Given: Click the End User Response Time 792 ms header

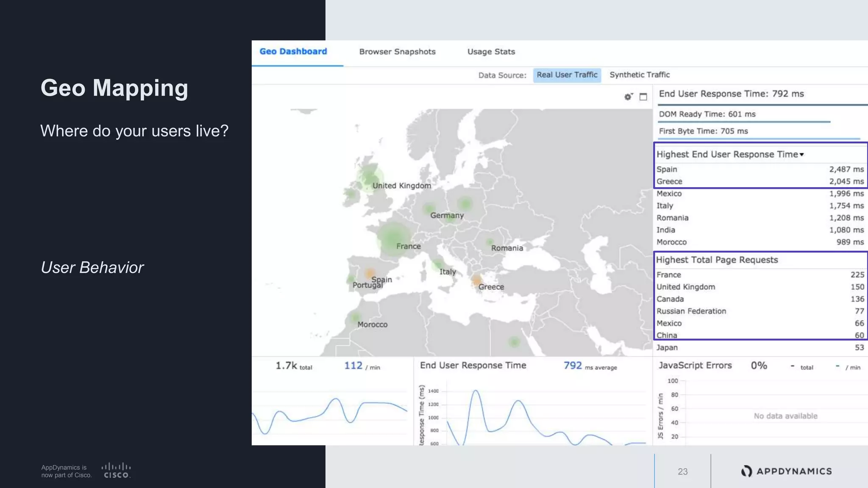Looking at the screenshot, I should pyautogui.click(x=731, y=94).
